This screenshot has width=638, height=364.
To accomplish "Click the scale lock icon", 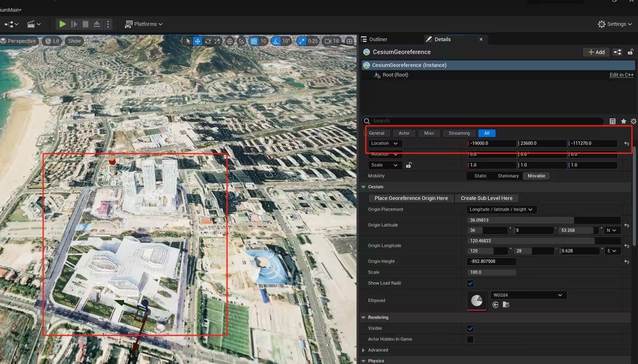I will [408, 165].
